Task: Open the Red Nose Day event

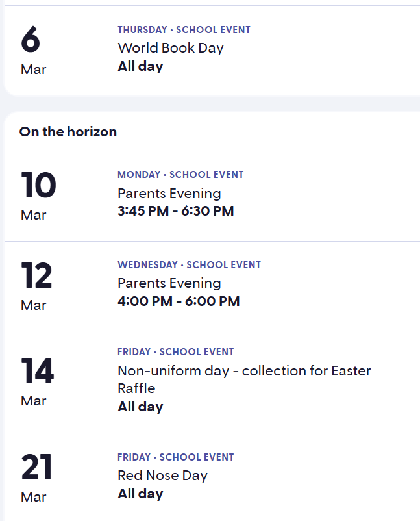Action: pos(162,476)
